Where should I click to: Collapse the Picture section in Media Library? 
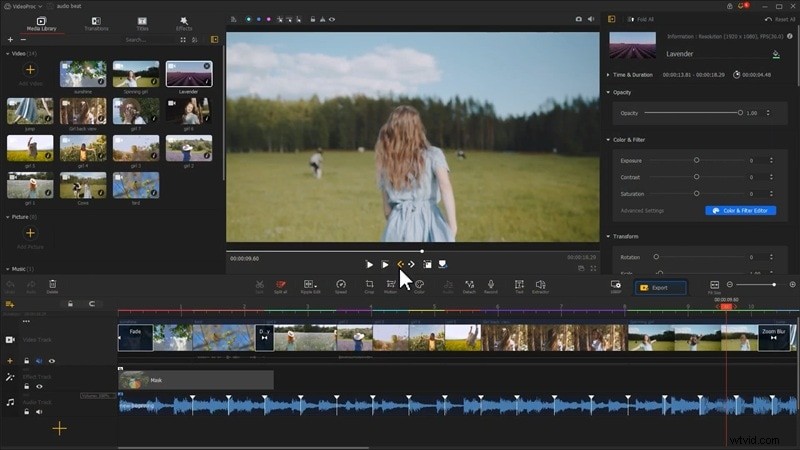click(x=8, y=217)
